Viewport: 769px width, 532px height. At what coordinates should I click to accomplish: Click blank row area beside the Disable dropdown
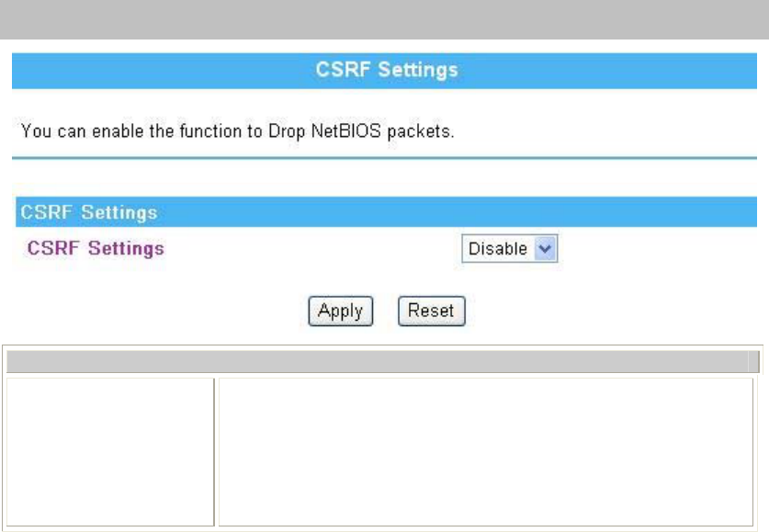(657, 249)
